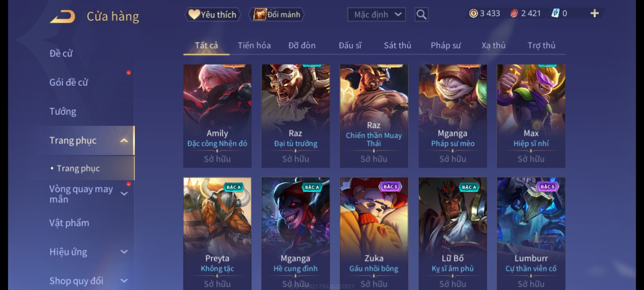
Task: Collapse the Trang phục sidebar section
Action: click(124, 140)
